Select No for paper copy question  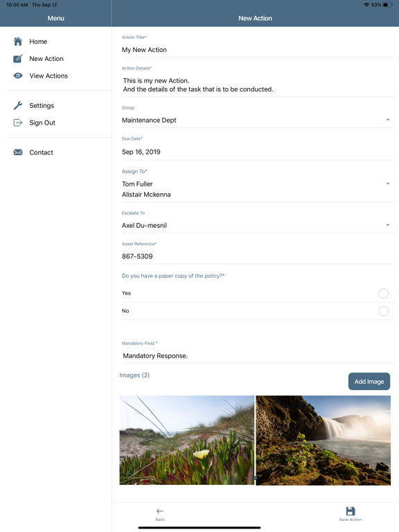(x=383, y=311)
